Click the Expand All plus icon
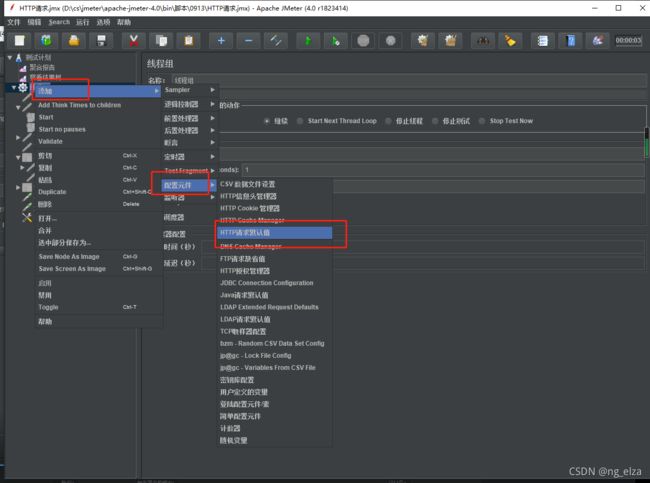Image resolution: width=650 pixels, height=483 pixels. pyautogui.click(x=221, y=41)
